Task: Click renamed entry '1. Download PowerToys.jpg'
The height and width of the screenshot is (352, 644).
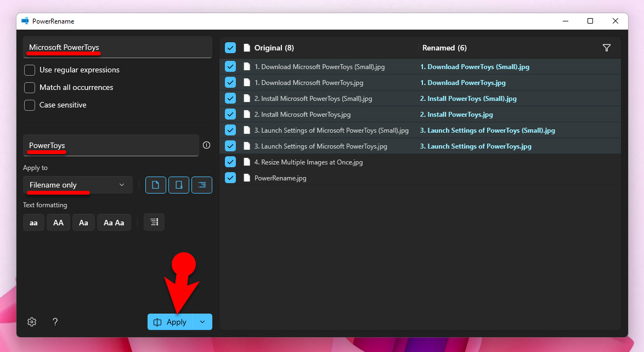Action: tap(462, 83)
